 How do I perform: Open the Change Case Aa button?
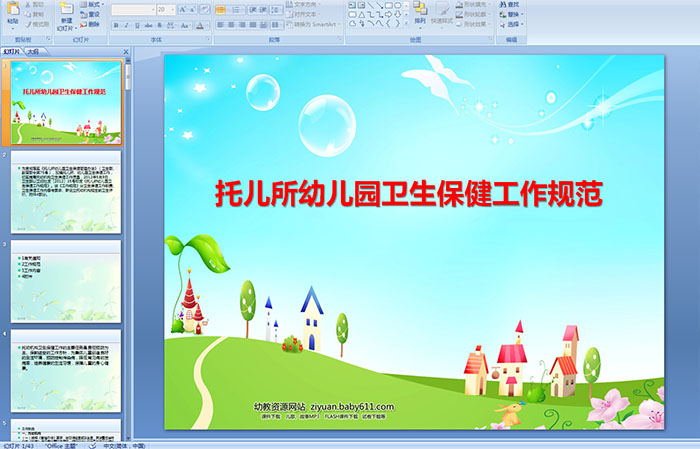click(184, 25)
